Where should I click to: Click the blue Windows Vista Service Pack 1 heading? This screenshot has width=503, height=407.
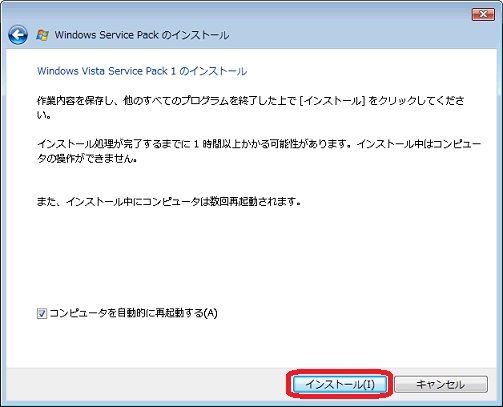[142, 71]
